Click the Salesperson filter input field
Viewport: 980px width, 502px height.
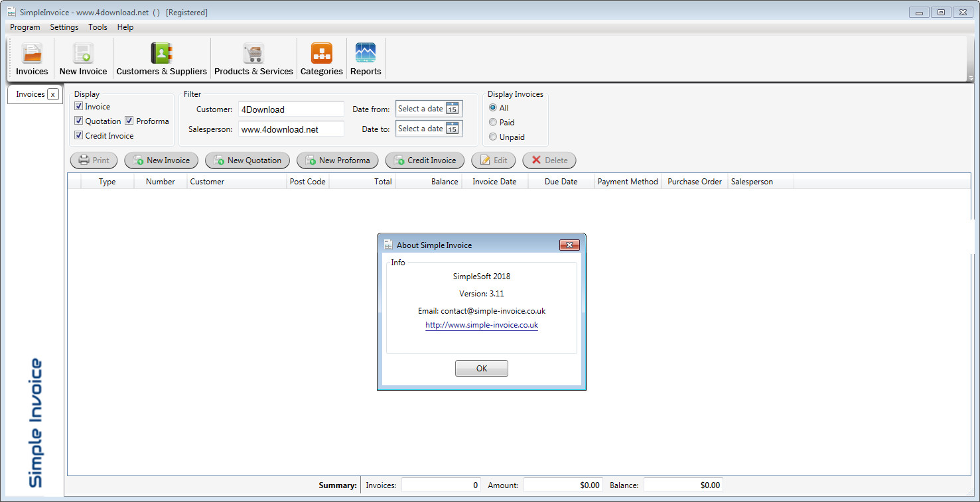(291, 129)
